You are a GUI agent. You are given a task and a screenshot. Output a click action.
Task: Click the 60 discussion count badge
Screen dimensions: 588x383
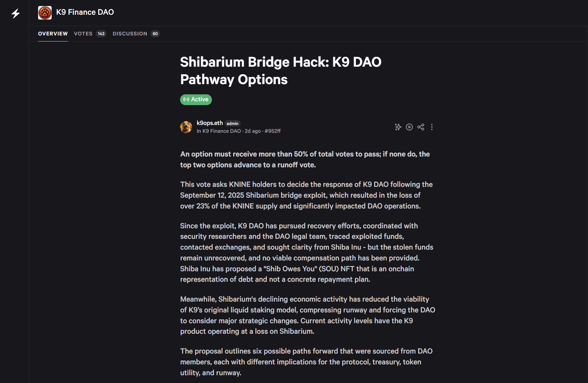pos(155,34)
